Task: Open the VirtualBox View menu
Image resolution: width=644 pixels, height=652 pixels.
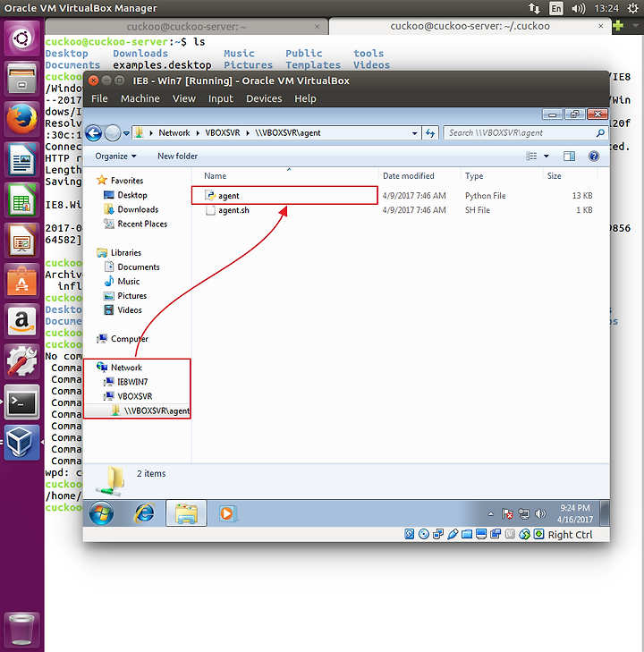Action: tap(184, 98)
